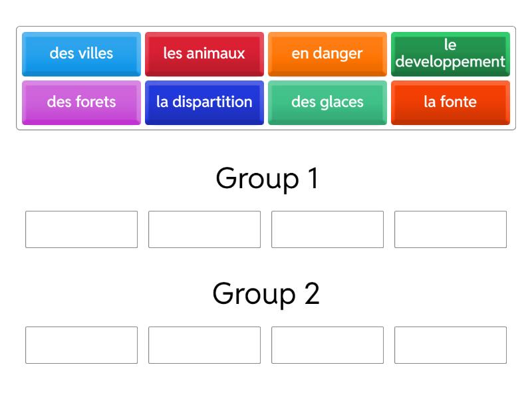The width and height of the screenshot is (532, 399).
Task: Click the 'Group 2' heading
Action: (x=267, y=294)
